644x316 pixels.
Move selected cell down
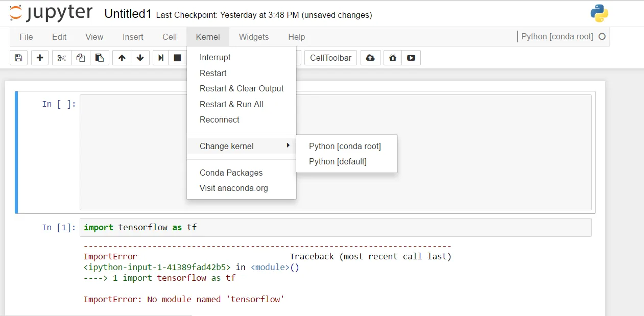tap(140, 58)
